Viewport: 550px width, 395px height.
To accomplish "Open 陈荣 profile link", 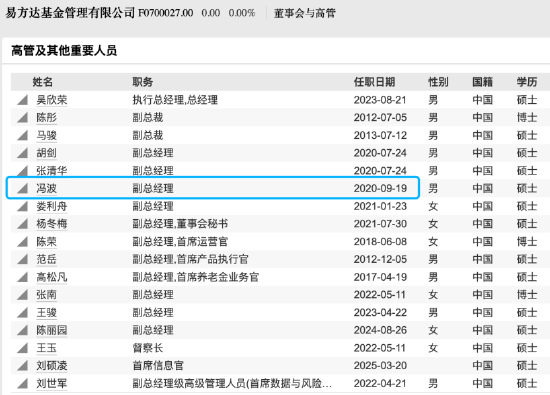I will tap(47, 242).
